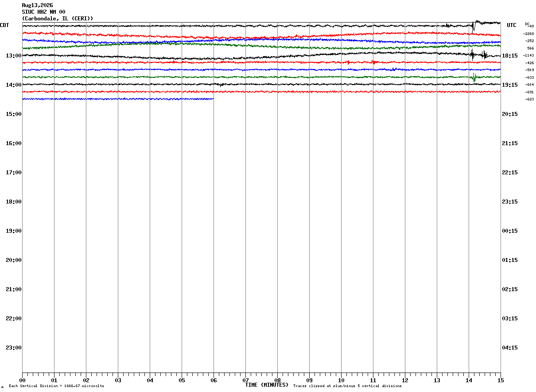Image resolution: width=536 pixels, height=392 pixels.
Task: Click minute tick label 07
Action: pos(245,380)
